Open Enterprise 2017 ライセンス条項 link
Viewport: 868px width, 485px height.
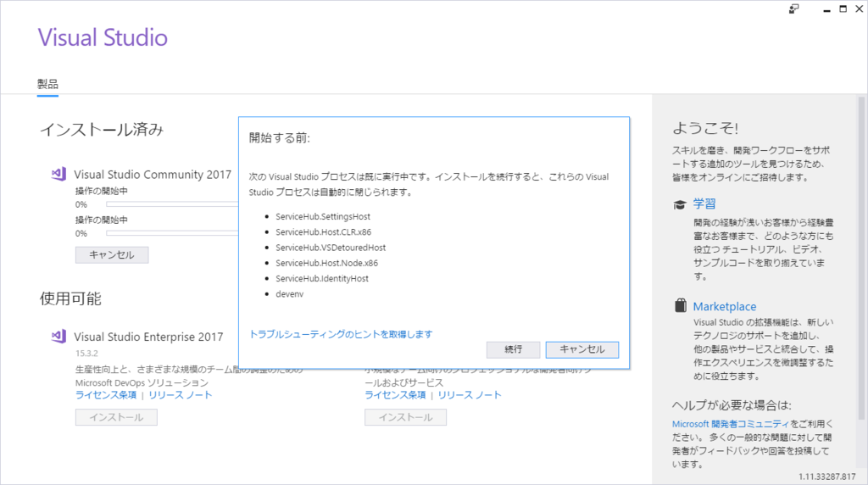pyautogui.click(x=106, y=395)
